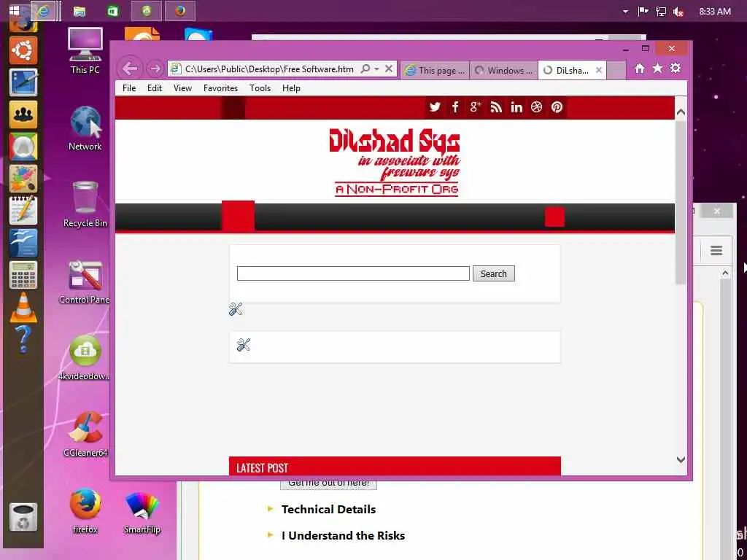Click the muted volume tray icon
Viewport: 747px width, 560px height.
678,12
